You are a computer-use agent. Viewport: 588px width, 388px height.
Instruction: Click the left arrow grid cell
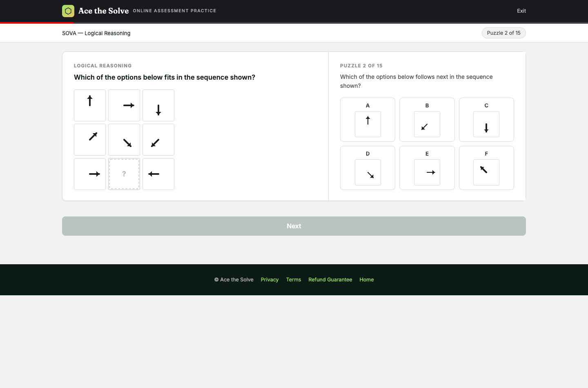pos(158,174)
